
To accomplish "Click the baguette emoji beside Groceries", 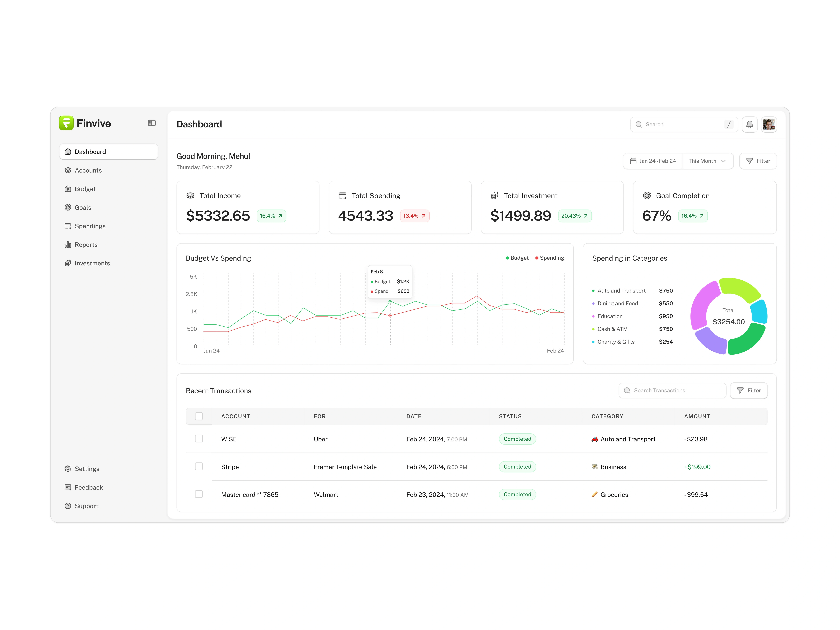I will 595,494.
